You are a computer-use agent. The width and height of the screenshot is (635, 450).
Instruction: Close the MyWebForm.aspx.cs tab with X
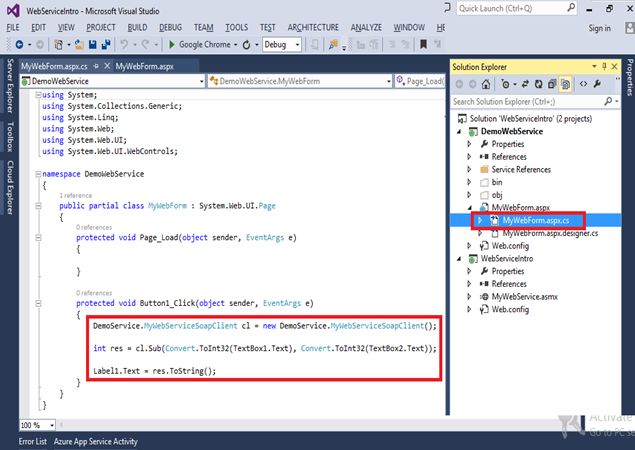107,66
